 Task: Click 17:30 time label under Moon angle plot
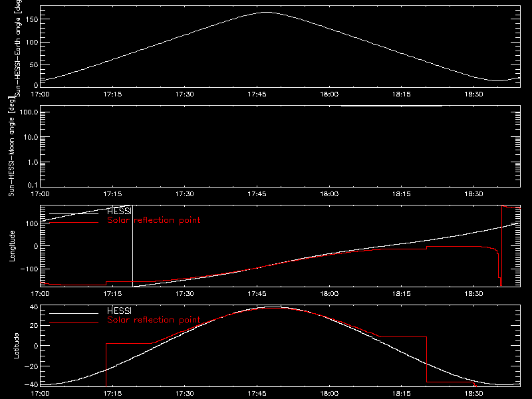[185, 194]
